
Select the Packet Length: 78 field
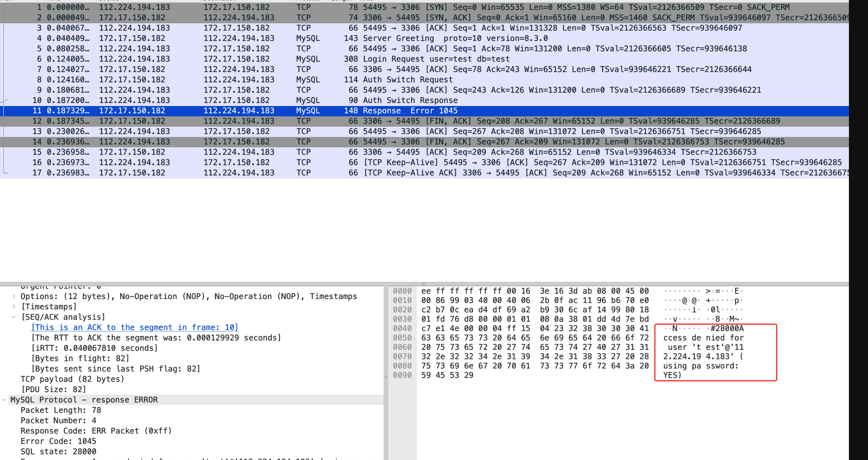tap(61, 410)
